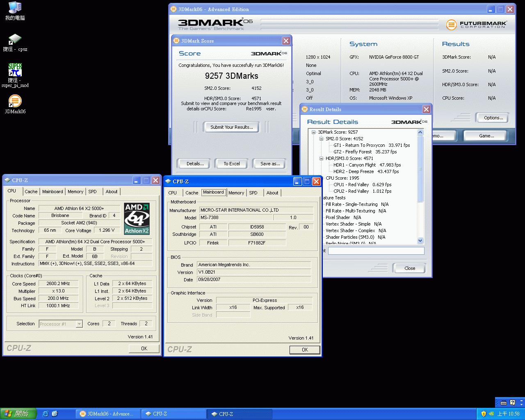Click the Result Details window title icon
525x420 pixels.
(305, 109)
